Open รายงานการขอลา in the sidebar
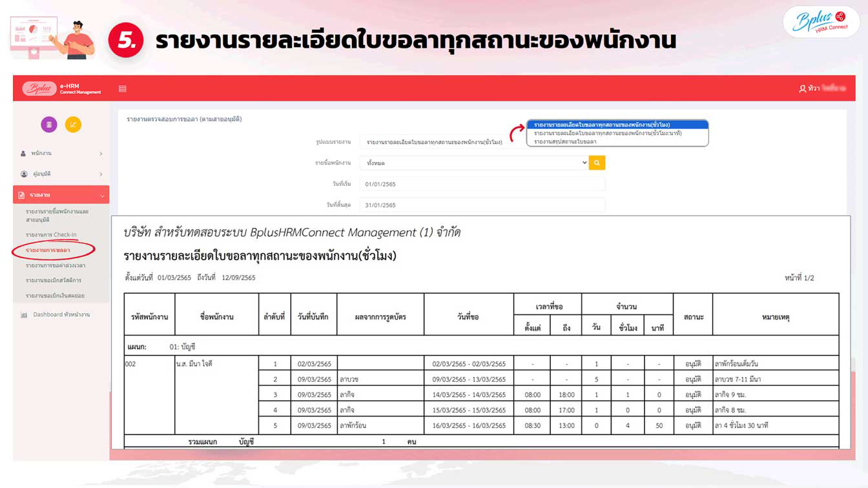The width and height of the screenshot is (868, 488). pyautogui.click(x=48, y=250)
